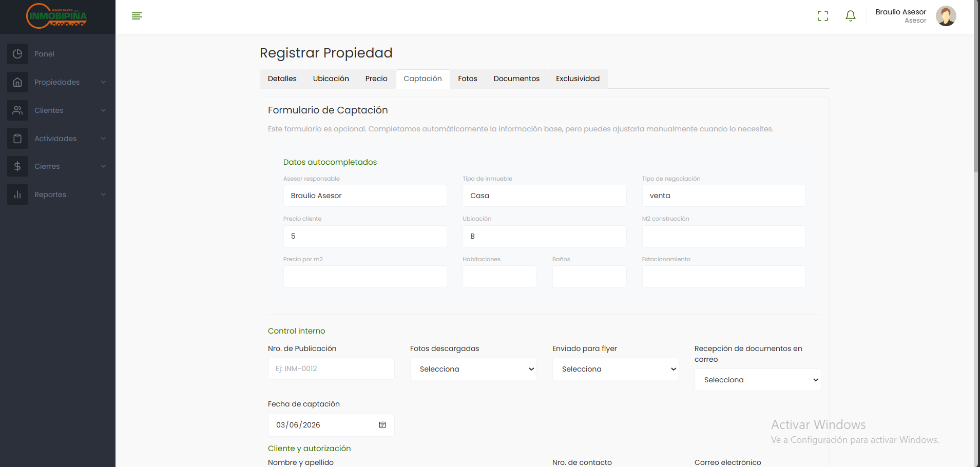The width and height of the screenshot is (980, 467).
Task: Toggle the sidebar hamburger menu icon
Action: pyautogui.click(x=137, y=16)
